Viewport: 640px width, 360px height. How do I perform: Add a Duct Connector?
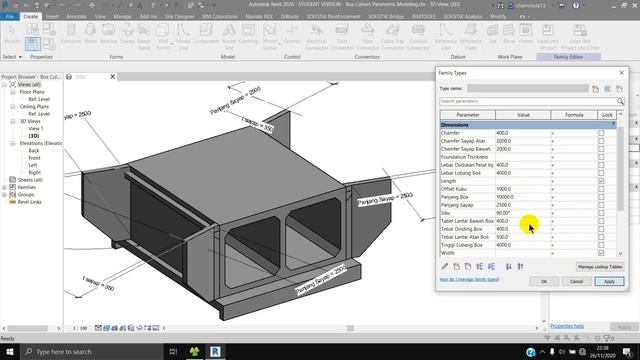pos(342,37)
